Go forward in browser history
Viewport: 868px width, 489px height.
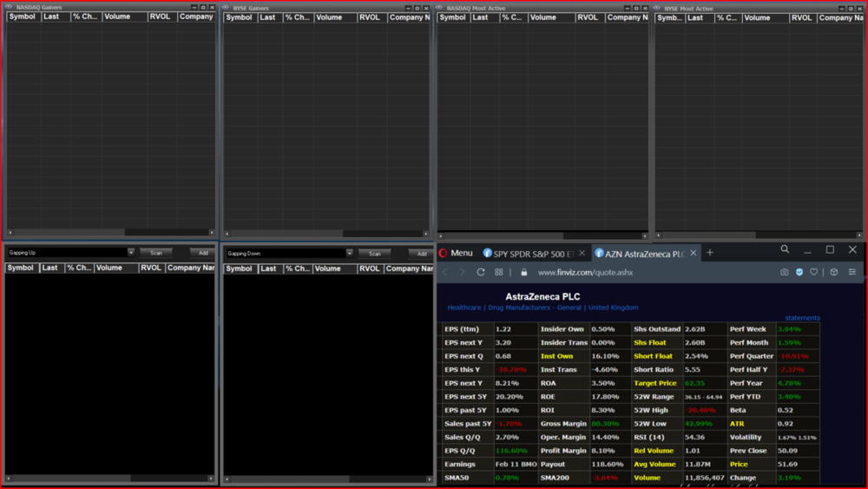click(463, 273)
